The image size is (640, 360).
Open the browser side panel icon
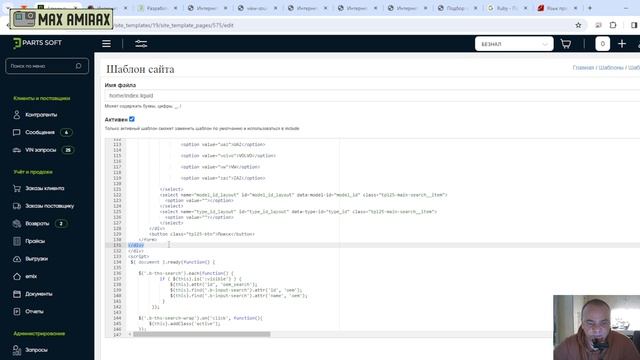click(634, 25)
